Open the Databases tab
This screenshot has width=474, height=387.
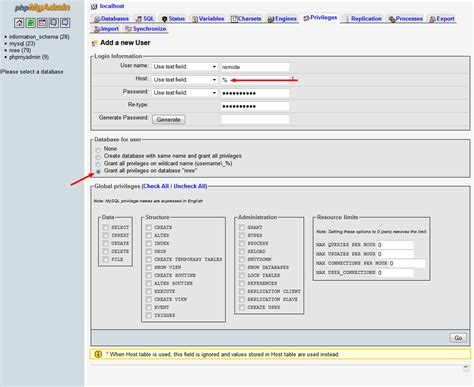pyautogui.click(x=111, y=19)
